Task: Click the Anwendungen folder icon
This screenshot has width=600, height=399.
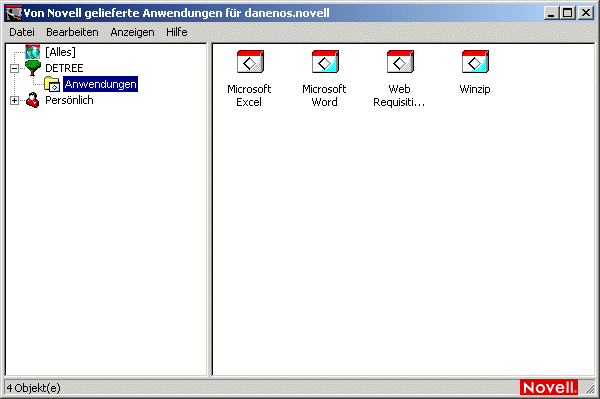Action: pyautogui.click(x=52, y=84)
